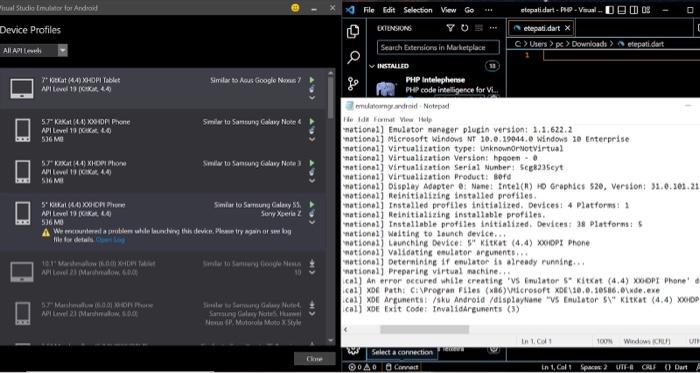Uninstall the Galaxy Note 4 similar profile

pos(312,131)
